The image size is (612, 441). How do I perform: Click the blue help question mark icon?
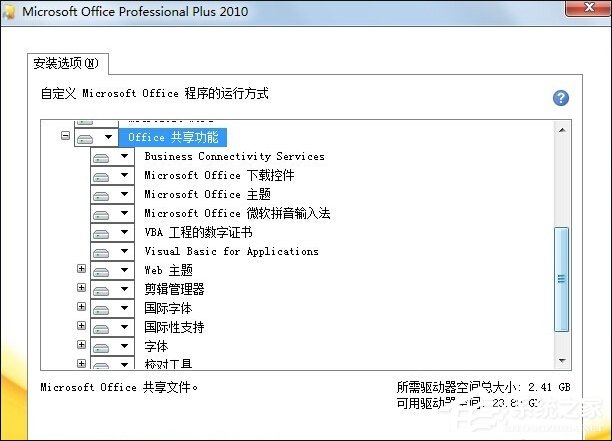pyautogui.click(x=561, y=98)
